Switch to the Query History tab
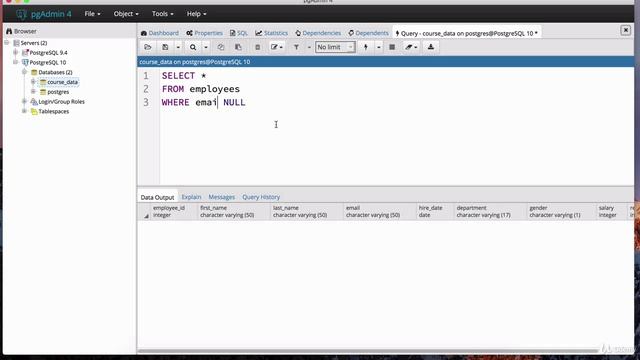The width and height of the screenshot is (640, 360). pos(261,197)
